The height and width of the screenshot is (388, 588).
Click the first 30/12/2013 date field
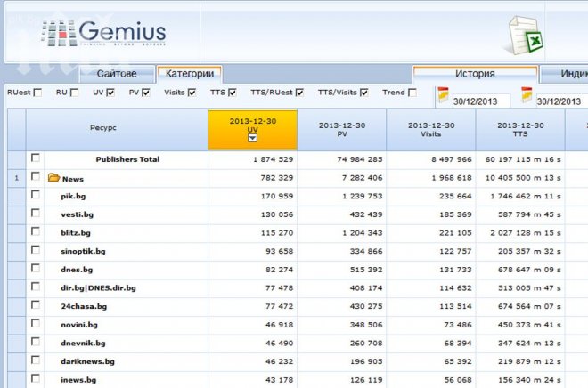tap(481, 101)
